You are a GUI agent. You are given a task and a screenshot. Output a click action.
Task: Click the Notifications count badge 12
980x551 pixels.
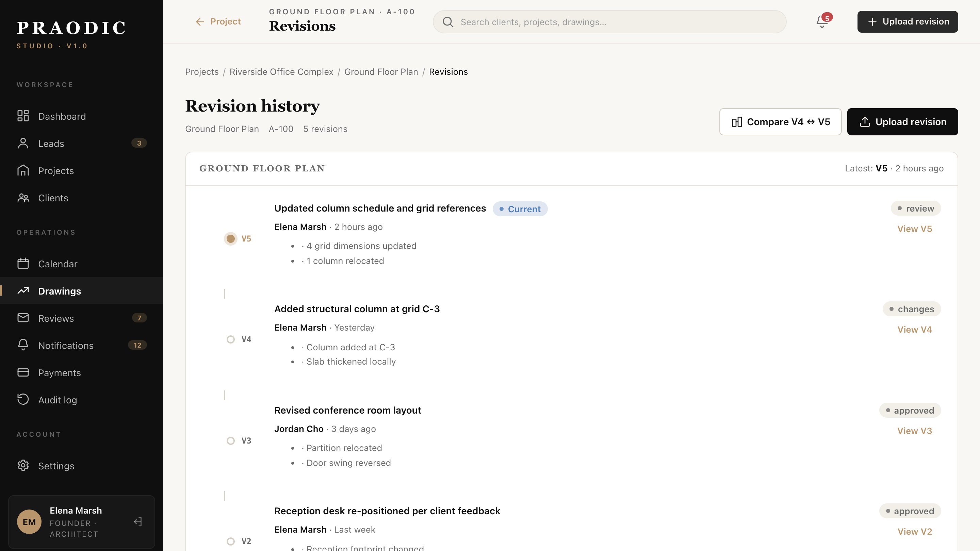click(x=137, y=345)
